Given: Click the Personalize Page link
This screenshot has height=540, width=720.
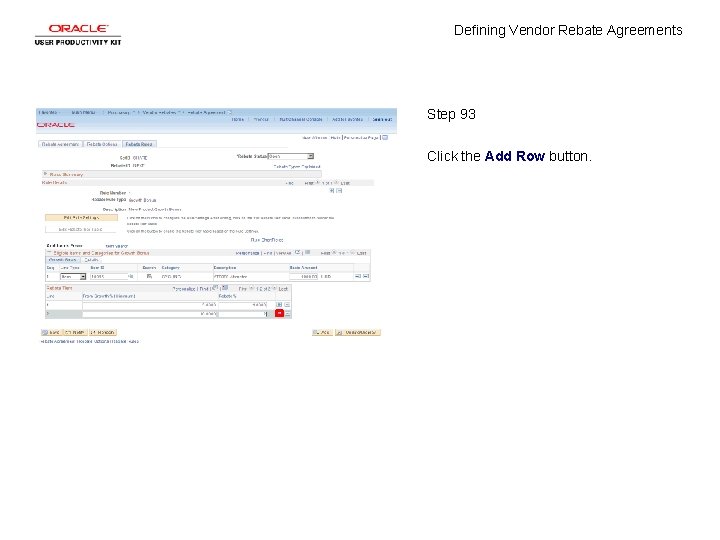Looking at the screenshot, I should pos(362,138).
